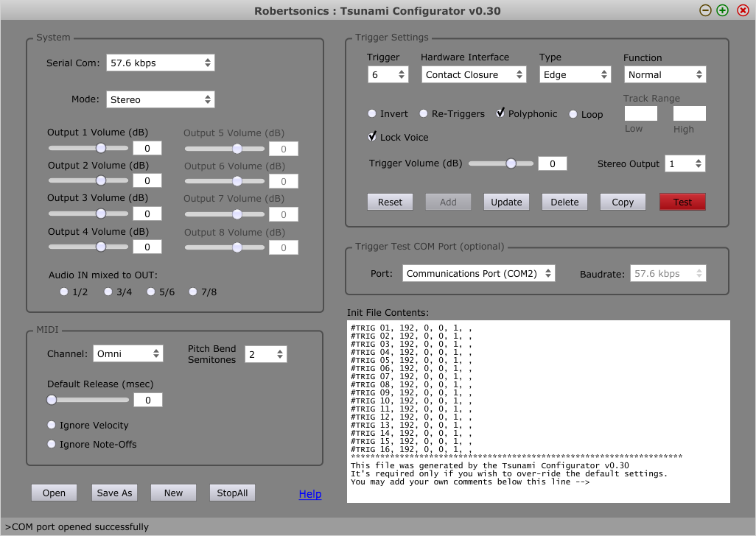
Task: Open the disabled Baudrate dropdown
Action: click(668, 274)
